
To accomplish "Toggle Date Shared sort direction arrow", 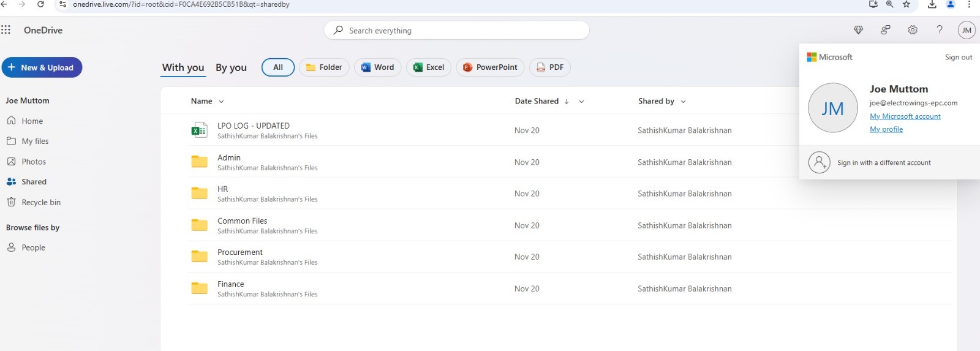I will pyautogui.click(x=567, y=102).
